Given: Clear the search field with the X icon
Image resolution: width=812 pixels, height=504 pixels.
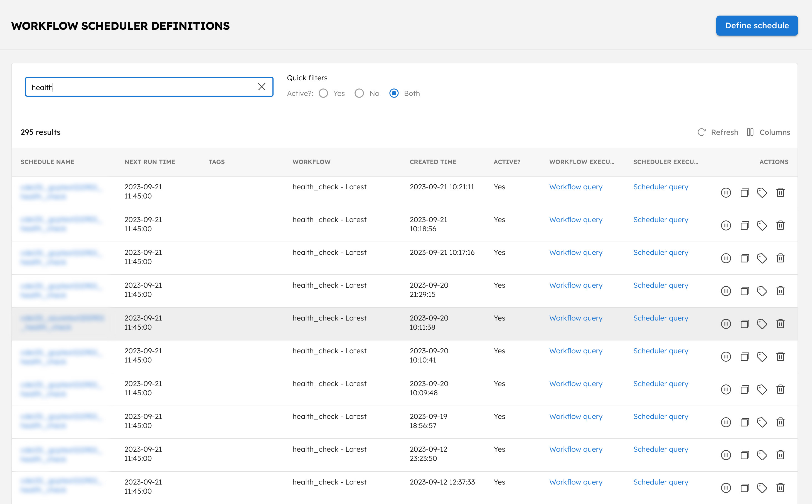Looking at the screenshot, I should [x=262, y=87].
